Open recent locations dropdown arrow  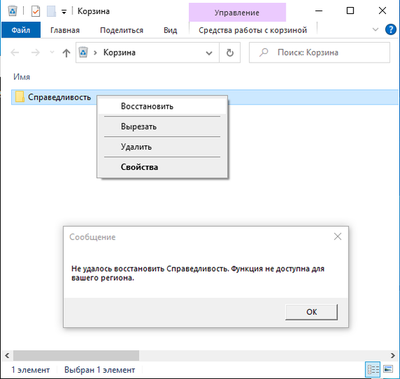pyautogui.click(x=52, y=52)
